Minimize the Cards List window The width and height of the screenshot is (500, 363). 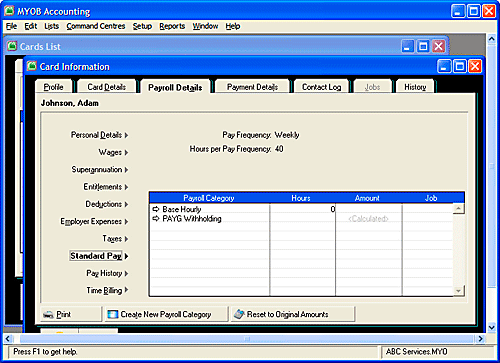pos(408,46)
